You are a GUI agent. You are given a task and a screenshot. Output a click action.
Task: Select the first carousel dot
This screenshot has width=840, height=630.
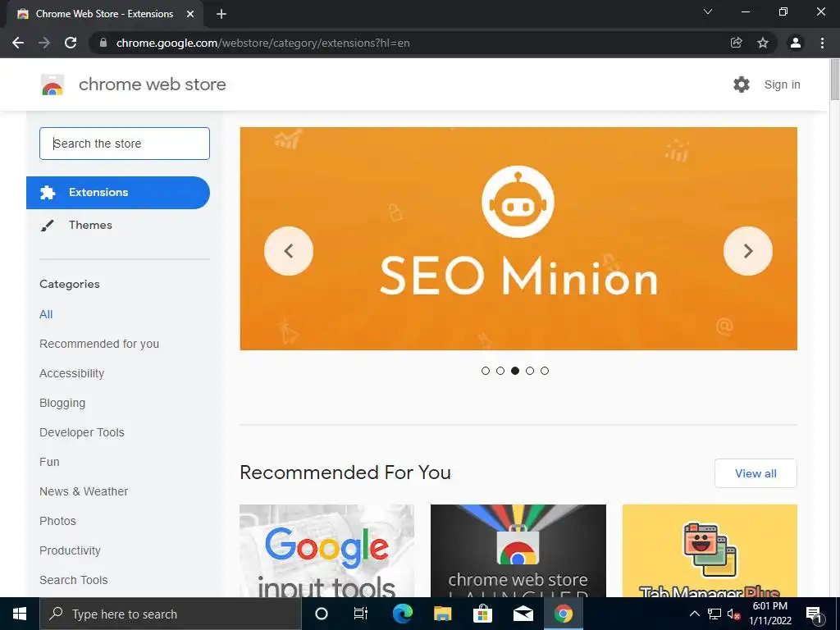(x=486, y=371)
